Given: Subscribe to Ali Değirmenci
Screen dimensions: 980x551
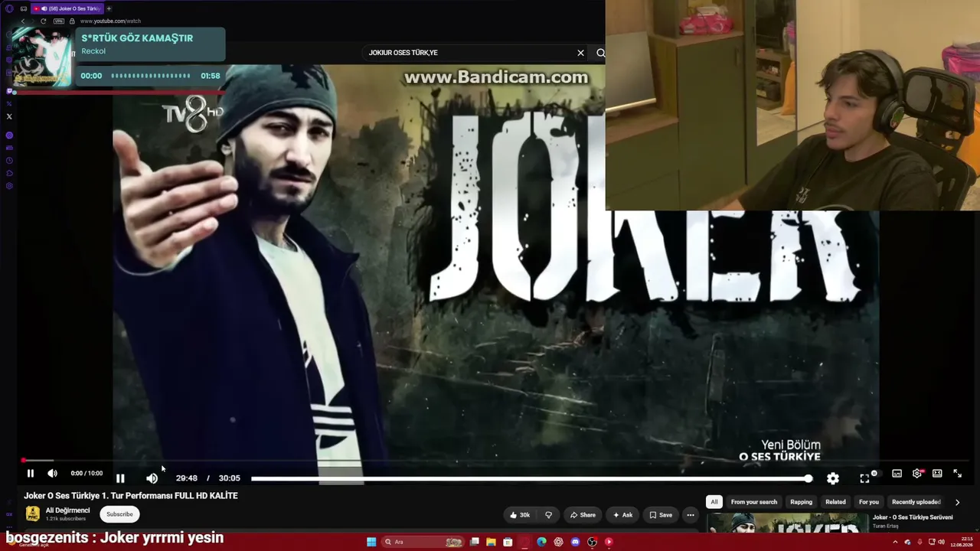Looking at the screenshot, I should pos(119,514).
